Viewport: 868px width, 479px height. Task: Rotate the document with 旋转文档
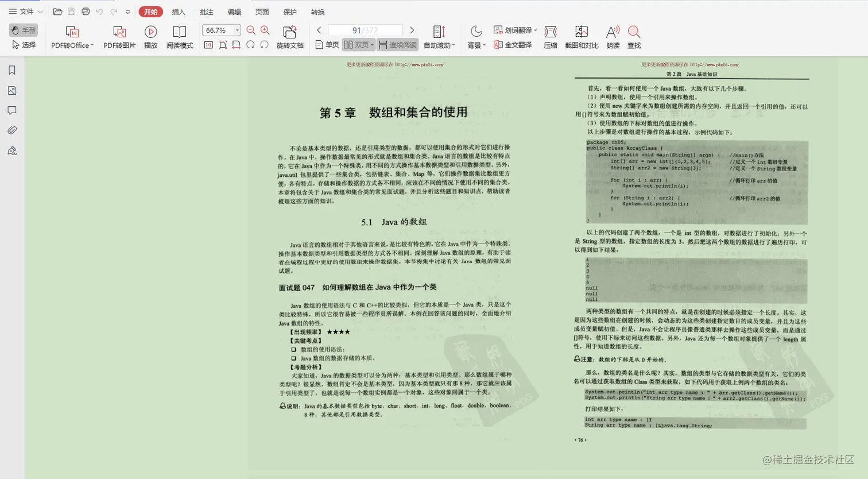(x=289, y=36)
